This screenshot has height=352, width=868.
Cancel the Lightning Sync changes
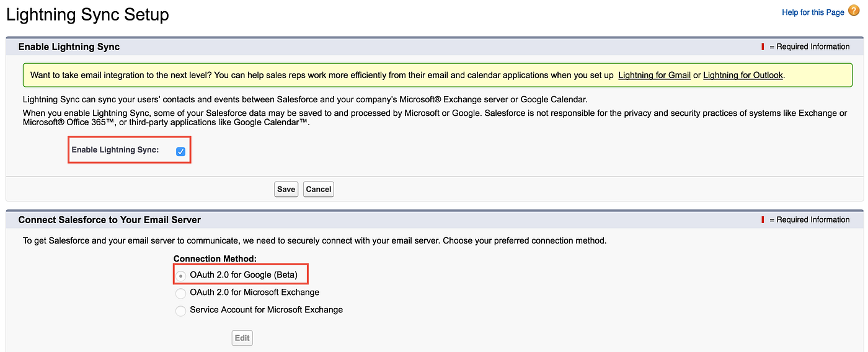(x=319, y=189)
